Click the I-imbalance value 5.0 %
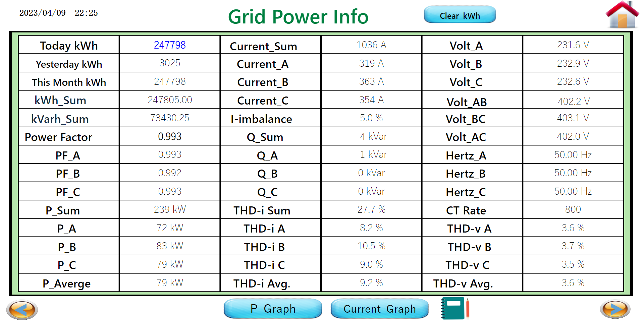This screenshot has width=644, height=322. pos(371,118)
